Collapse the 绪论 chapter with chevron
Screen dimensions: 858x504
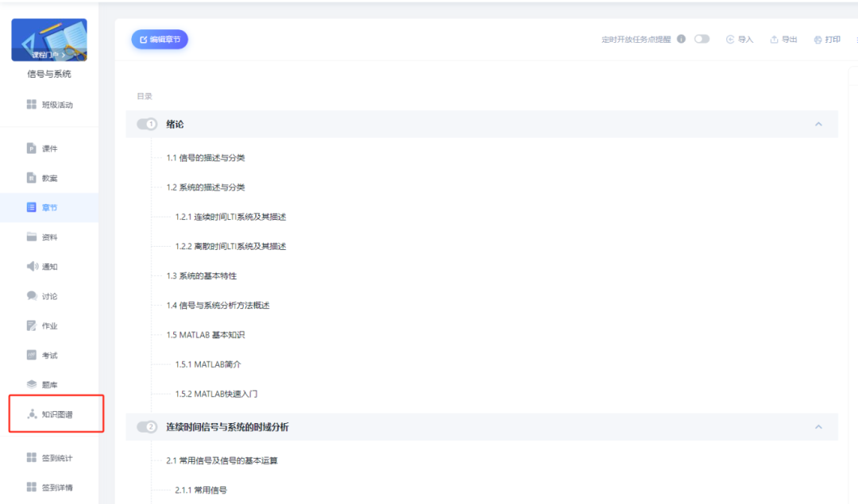tap(818, 125)
